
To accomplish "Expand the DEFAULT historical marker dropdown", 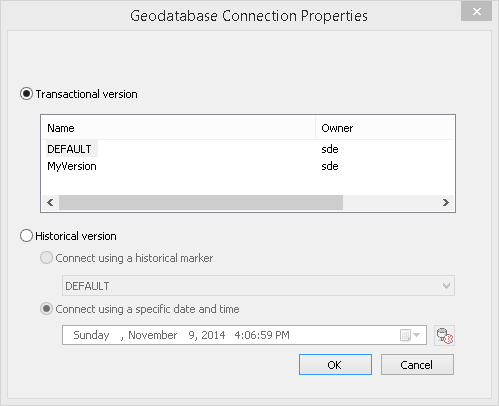I will coord(258,286).
